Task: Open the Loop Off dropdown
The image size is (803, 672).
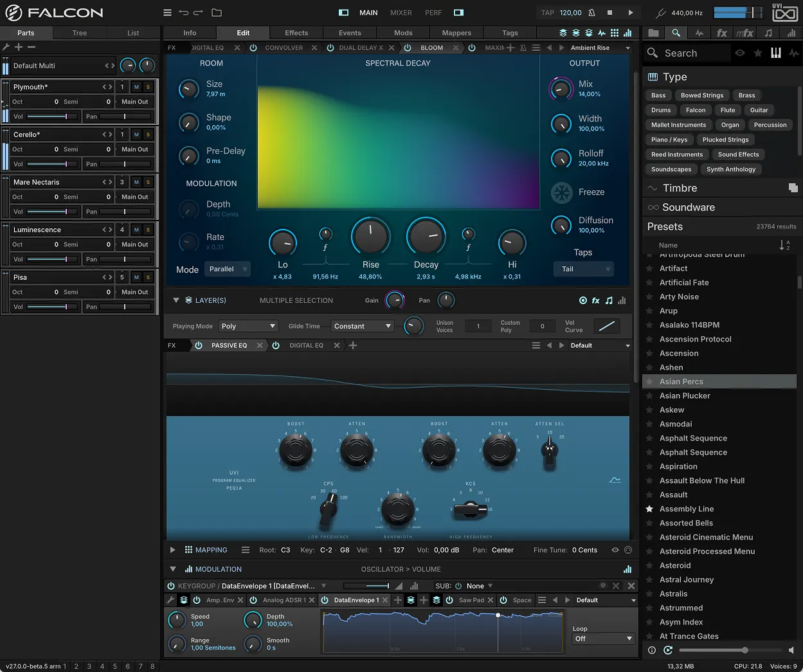Action: tap(603, 639)
